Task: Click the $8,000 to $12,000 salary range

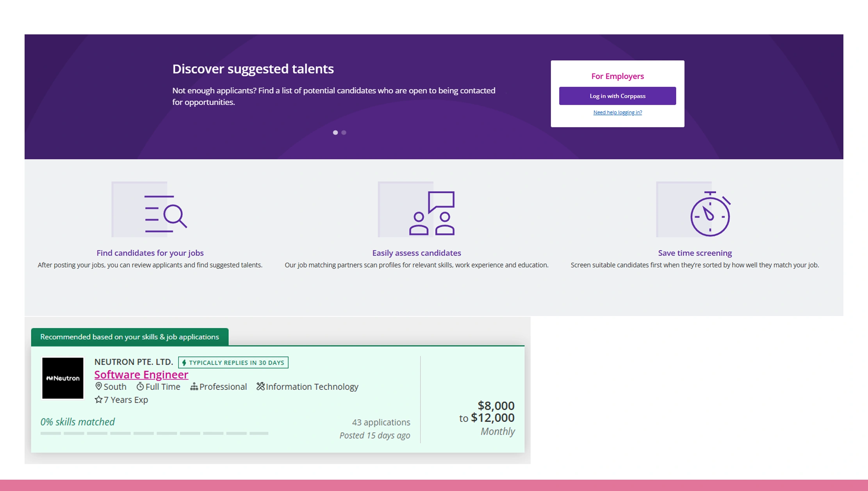Action: tap(487, 412)
